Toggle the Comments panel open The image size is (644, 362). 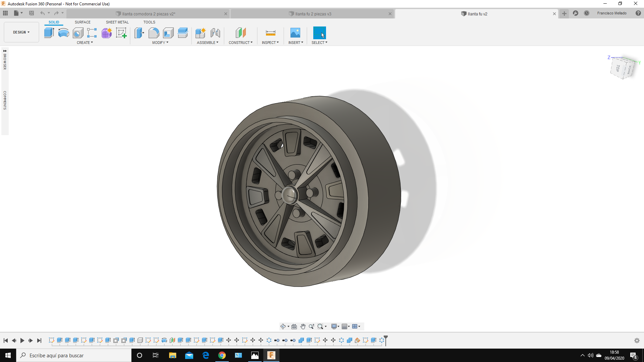[x=5, y=100]
